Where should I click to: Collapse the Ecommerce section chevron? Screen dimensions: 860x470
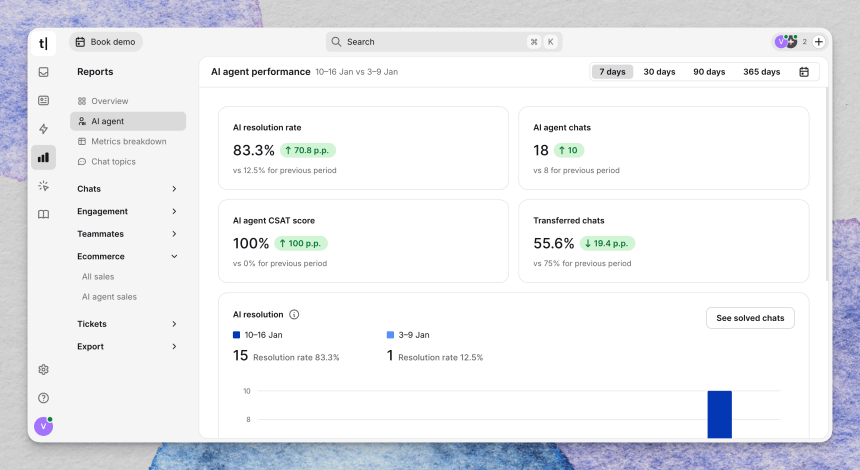coord(174,256)
